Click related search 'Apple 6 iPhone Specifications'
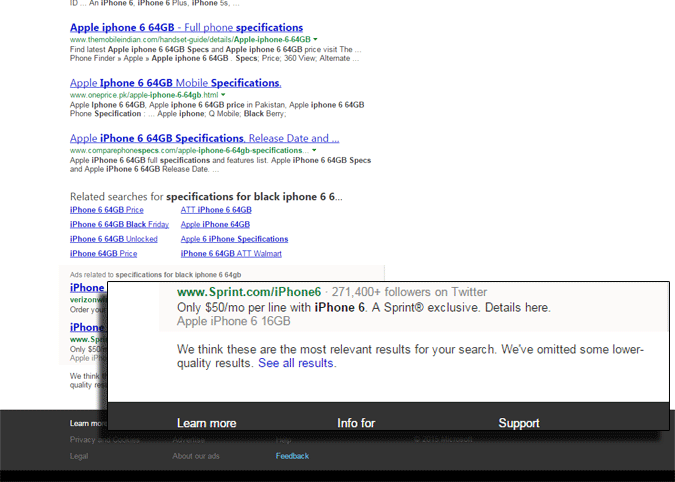675x482 pixels. (x=235, y=239)
